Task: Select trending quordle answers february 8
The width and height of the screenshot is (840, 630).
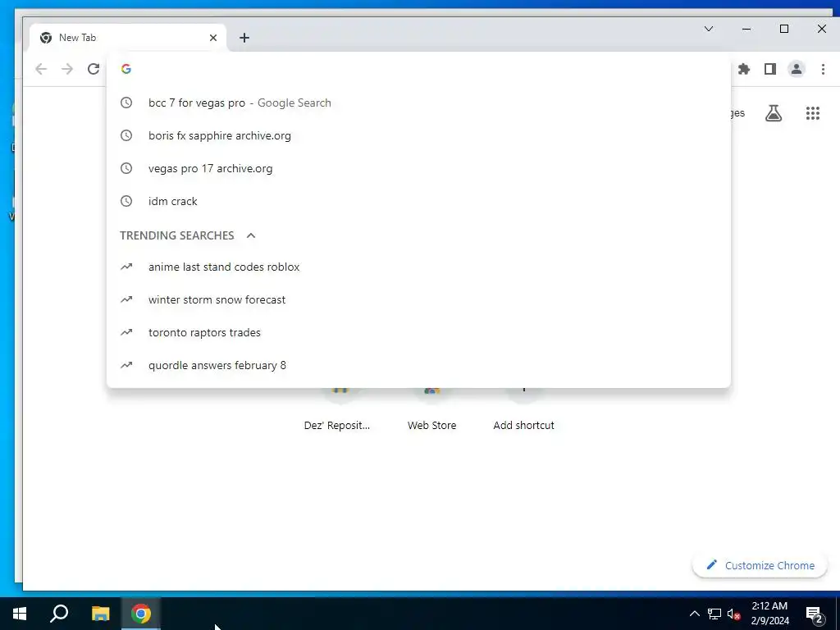Action: pos(418,365)
